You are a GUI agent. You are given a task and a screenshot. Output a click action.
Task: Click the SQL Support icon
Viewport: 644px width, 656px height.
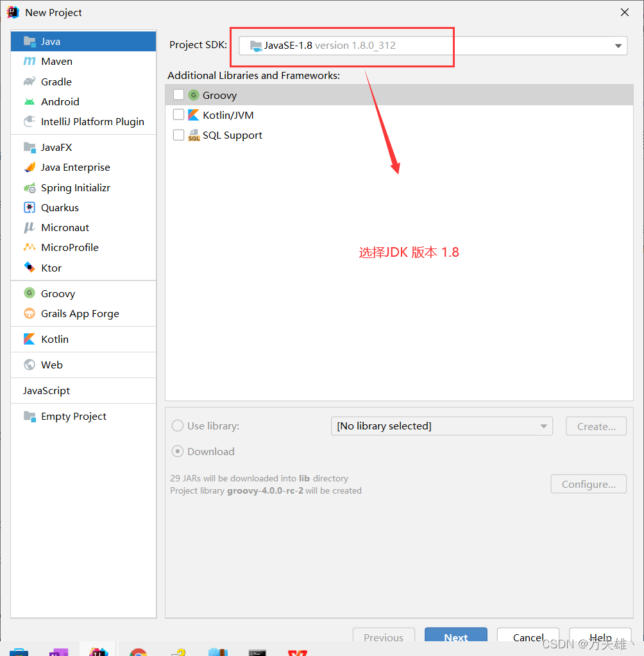coord(194,135)
